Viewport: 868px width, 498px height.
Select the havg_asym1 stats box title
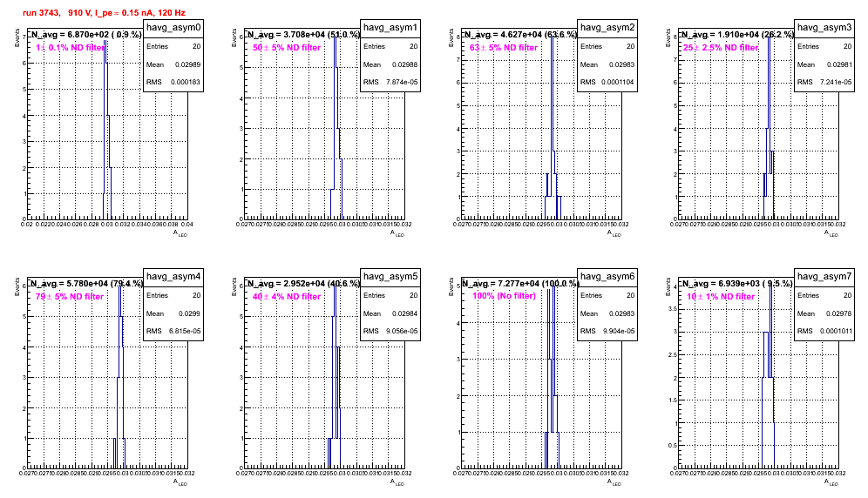coord(390,28)
